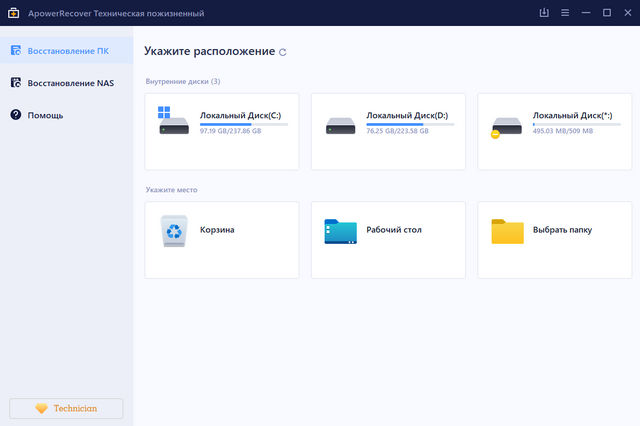
Task: Switch to Восстановление ПК tab
Action: (66, 51)
